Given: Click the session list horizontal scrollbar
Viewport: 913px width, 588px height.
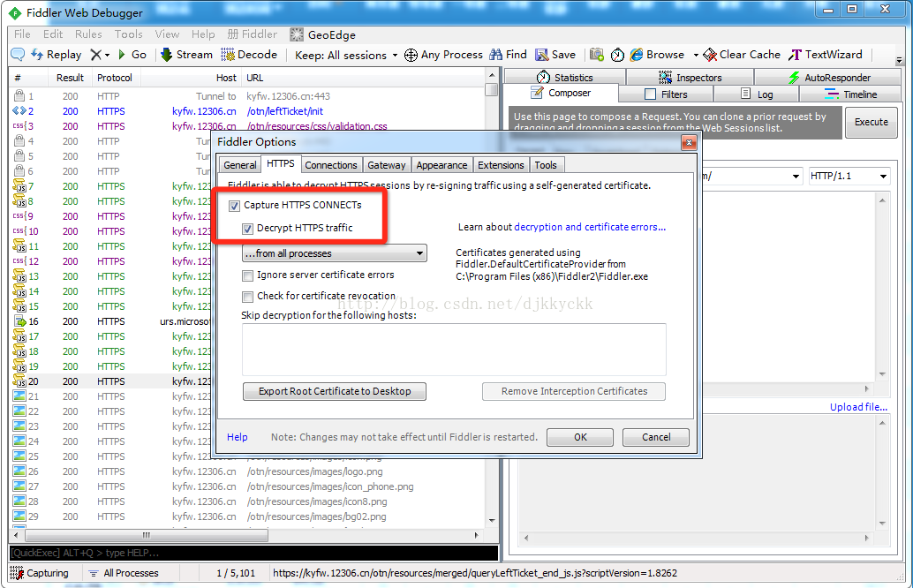Looking at the screenshot, I should point(146,535).
